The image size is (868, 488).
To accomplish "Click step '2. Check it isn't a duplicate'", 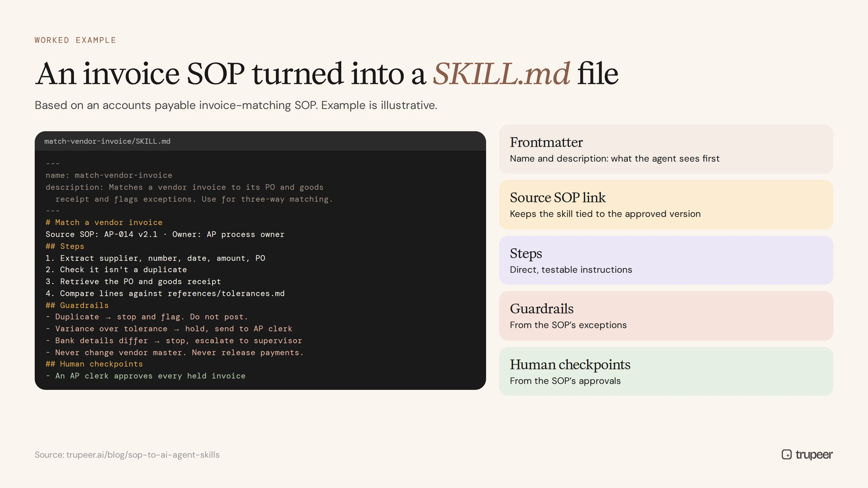I will 116,270.
